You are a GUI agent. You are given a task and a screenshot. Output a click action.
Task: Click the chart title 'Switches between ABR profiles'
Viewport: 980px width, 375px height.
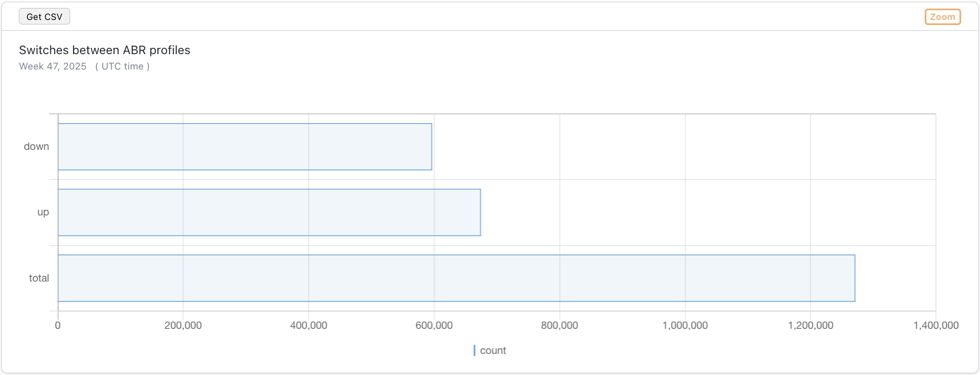tap(104, 50)
